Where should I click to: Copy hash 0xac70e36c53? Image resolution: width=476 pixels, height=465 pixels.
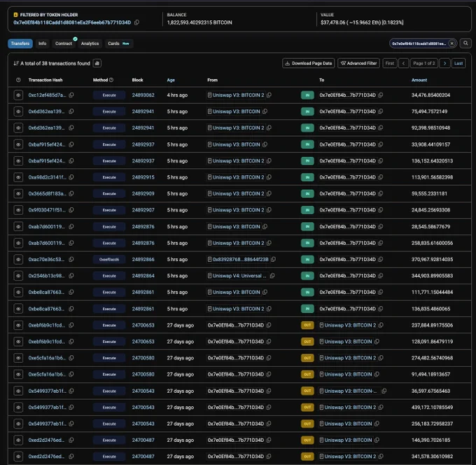[71, 259]
